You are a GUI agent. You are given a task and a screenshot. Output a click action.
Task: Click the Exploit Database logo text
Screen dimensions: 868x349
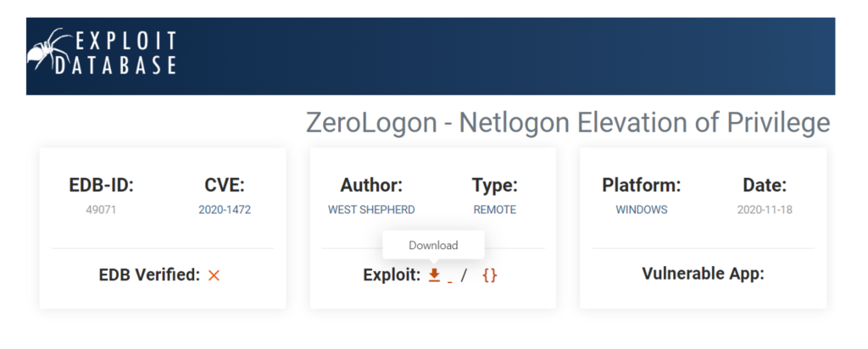pyautogui.click(x=124, y=53)
